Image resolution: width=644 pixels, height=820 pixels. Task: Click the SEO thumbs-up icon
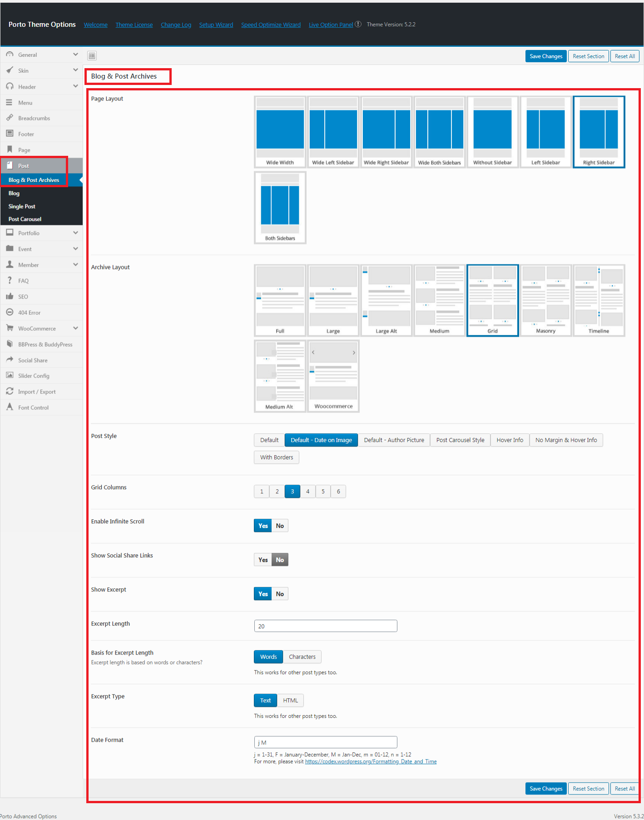click(x=10, y=296)
